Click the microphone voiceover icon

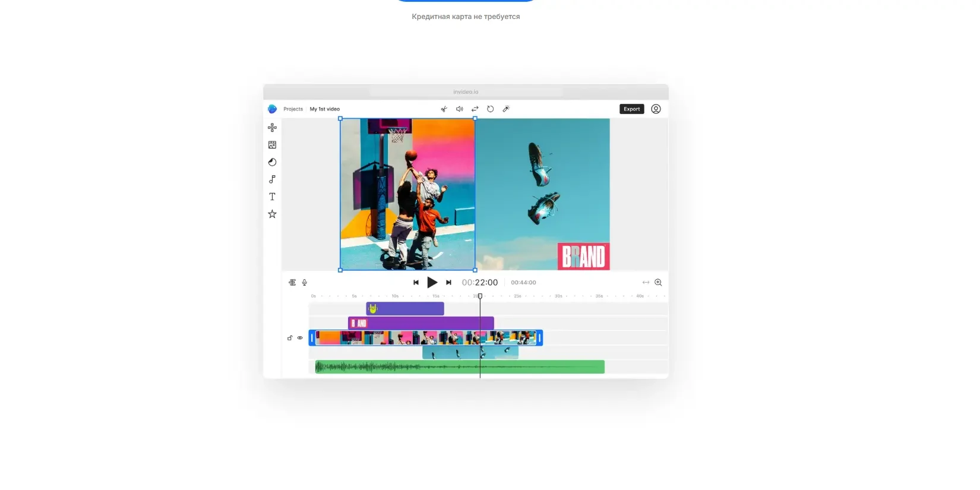click(305, 283)
